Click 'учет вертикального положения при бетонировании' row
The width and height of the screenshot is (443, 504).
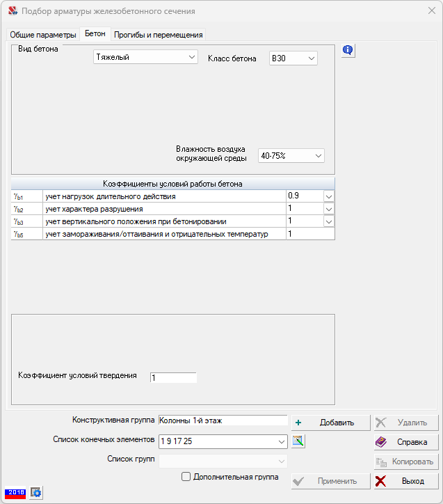pos(136,222)
